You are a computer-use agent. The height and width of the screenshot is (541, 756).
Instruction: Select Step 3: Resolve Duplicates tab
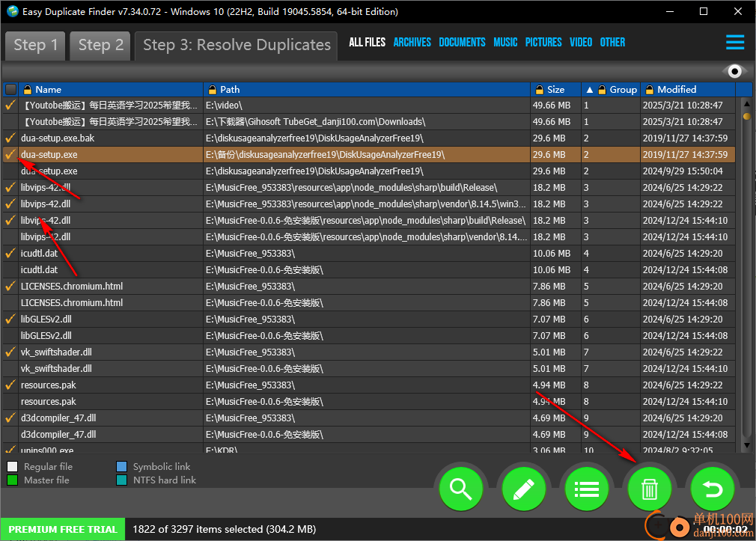tap(237, 46)
